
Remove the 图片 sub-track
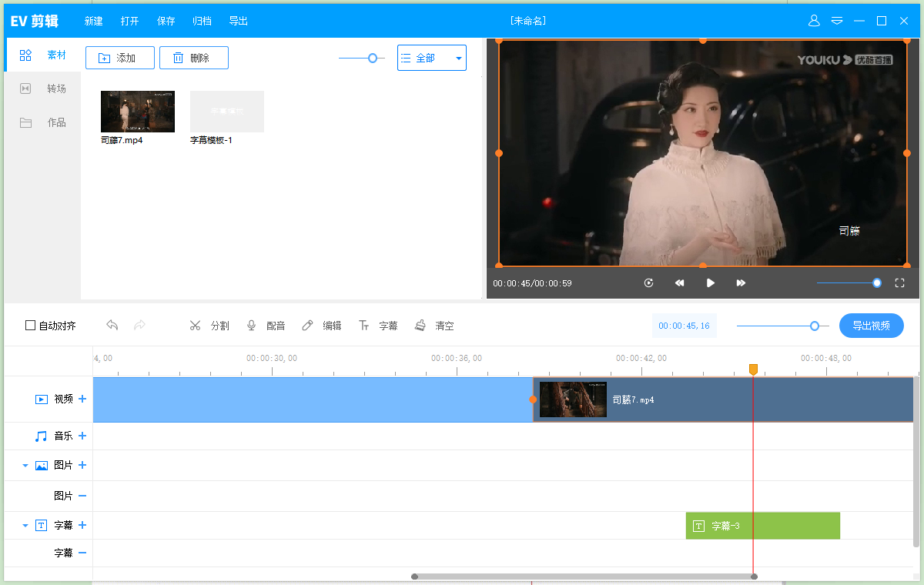82,496
